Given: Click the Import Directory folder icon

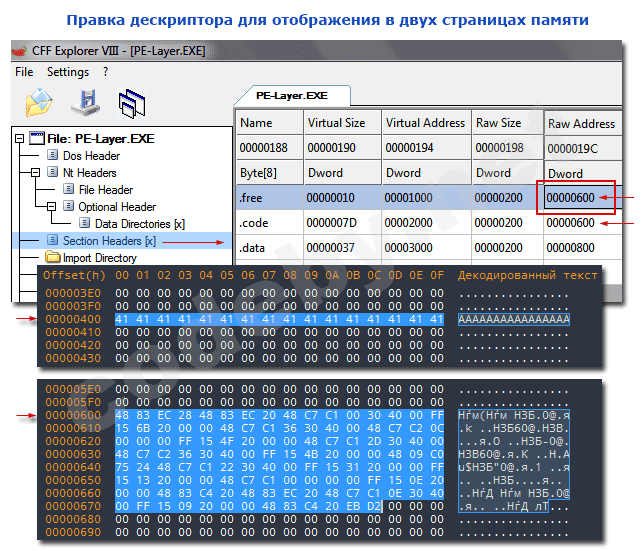Looking at the screenshot, I should 52,257.
